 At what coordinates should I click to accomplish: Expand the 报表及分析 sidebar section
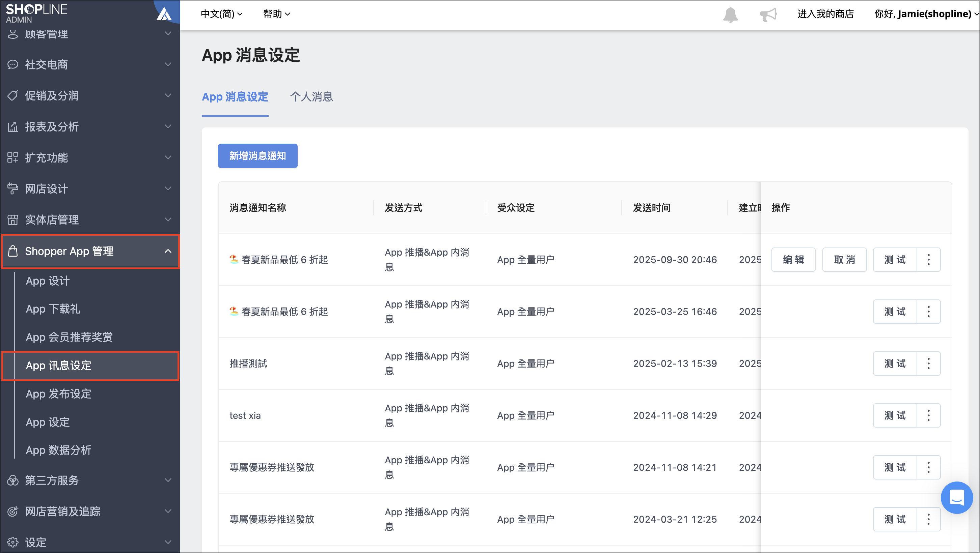[x=168, y=126]
